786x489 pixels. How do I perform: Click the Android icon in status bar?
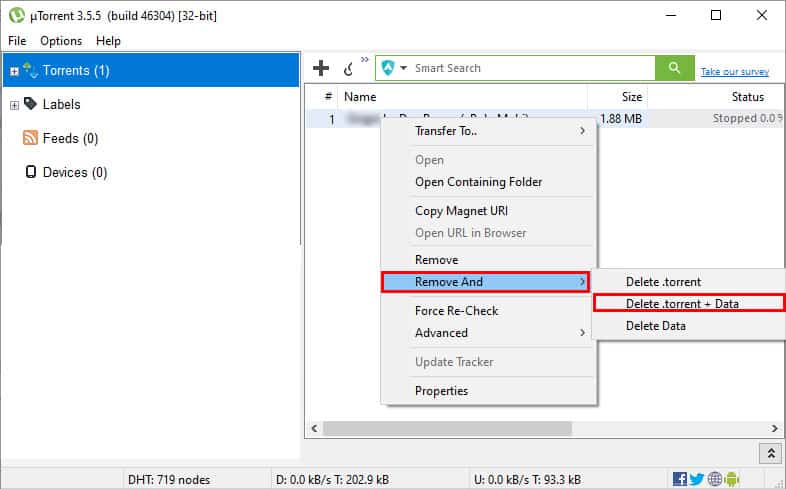tap(732, 479)
